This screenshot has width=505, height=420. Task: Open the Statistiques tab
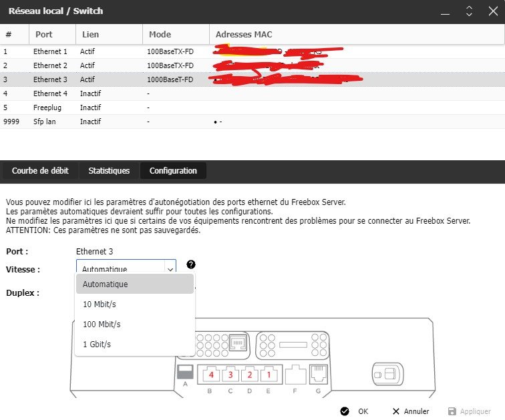[x=109, y=171]
